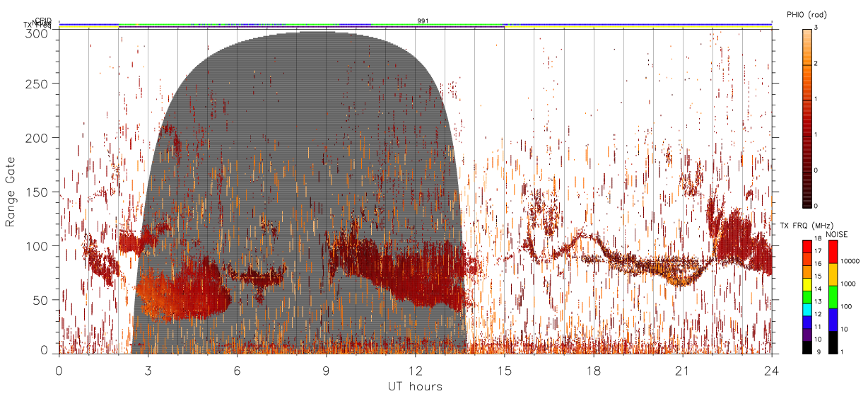Click the red segment of the TX FRQ legend
Viewport: 868px width, 401px height.
[807, 246]
